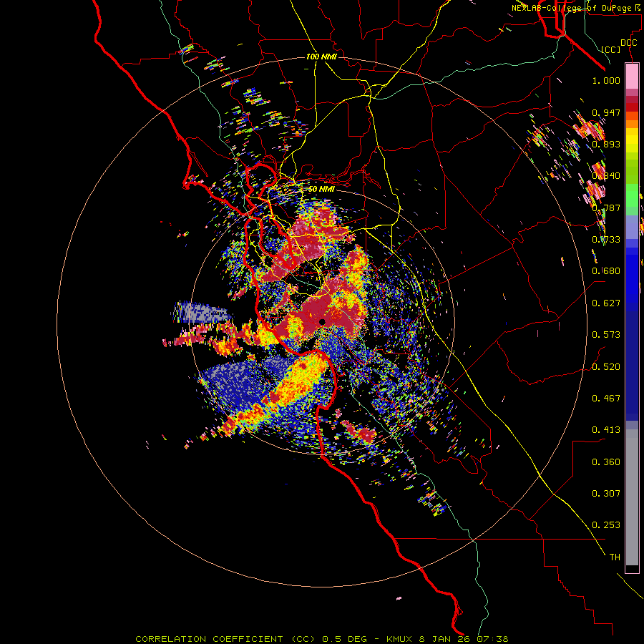This screenshot has height=644, width=644.
Task: Pick the gray segment of the color bar
Action: click(x=632, y=497)
